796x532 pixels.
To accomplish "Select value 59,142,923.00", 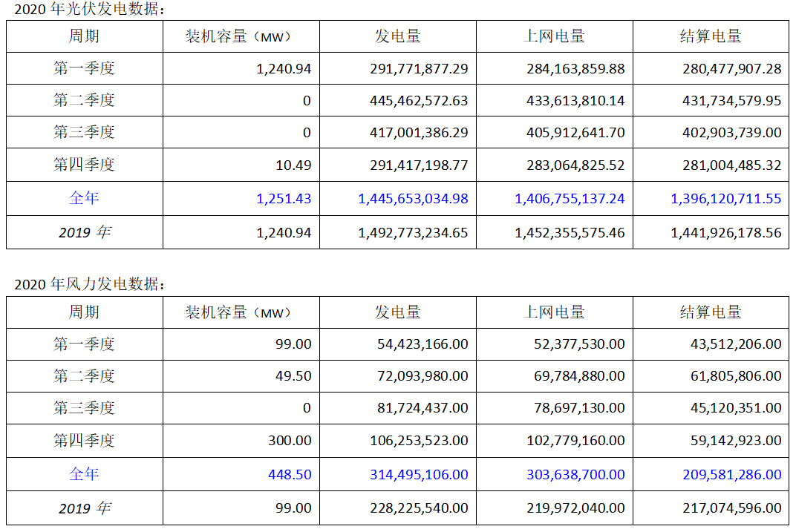I will (736, 440).
